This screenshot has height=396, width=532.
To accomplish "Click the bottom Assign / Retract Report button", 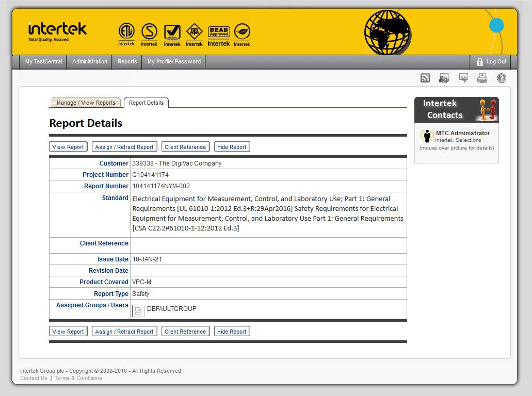I will (124, 331).
